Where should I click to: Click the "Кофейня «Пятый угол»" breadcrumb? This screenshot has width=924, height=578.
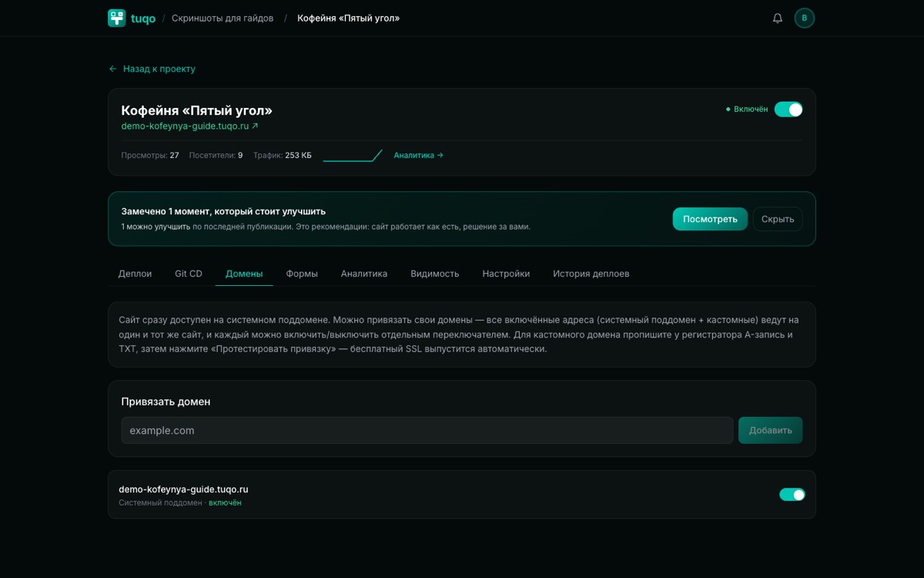349,18
